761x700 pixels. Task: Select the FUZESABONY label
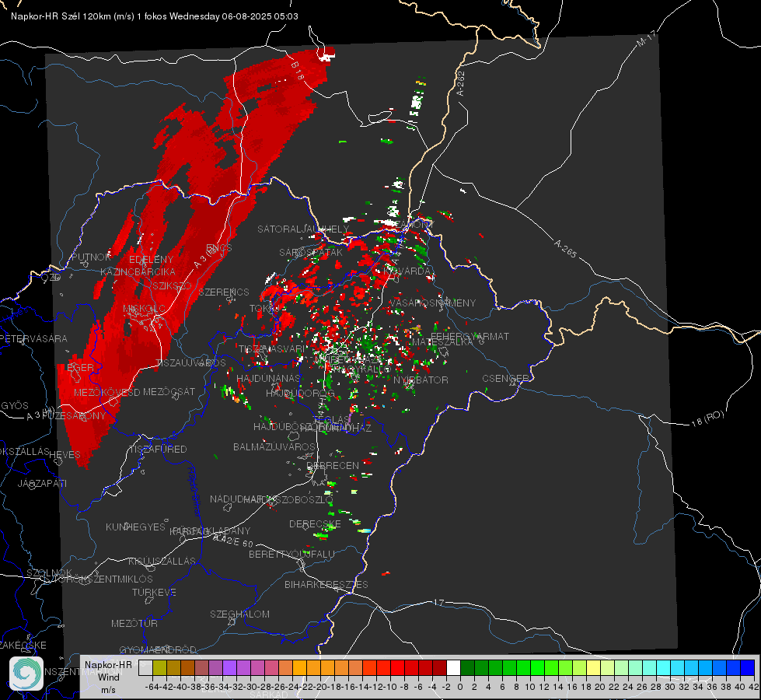(x=74, y=416)
